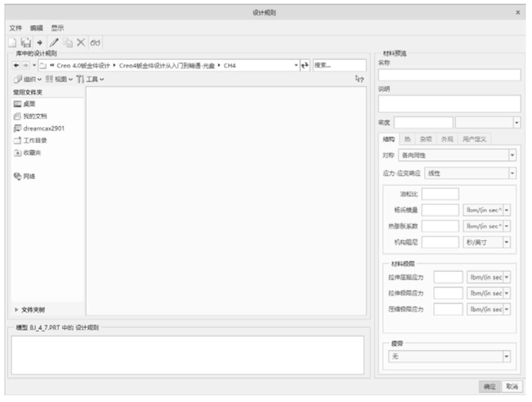This screenshot has height=402, width=532.
Task: Click the 杨氏模量 value field
Action: (440, 210)
